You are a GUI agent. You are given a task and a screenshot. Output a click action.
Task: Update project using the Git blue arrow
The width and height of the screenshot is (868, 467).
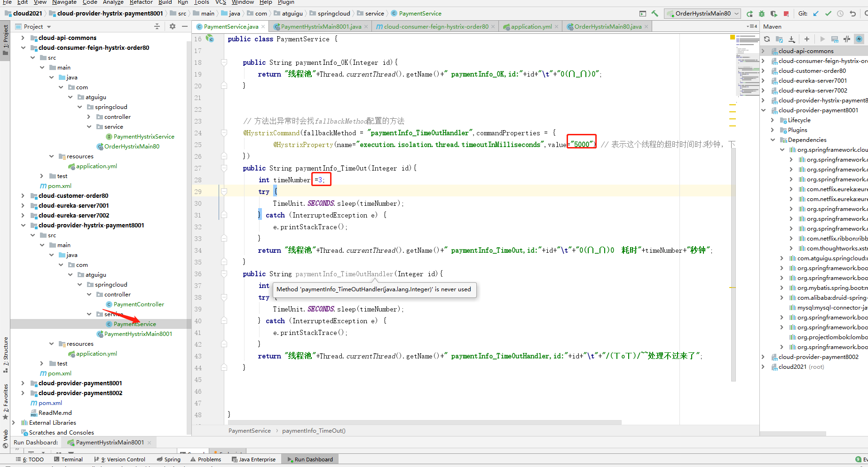(816, 14)
